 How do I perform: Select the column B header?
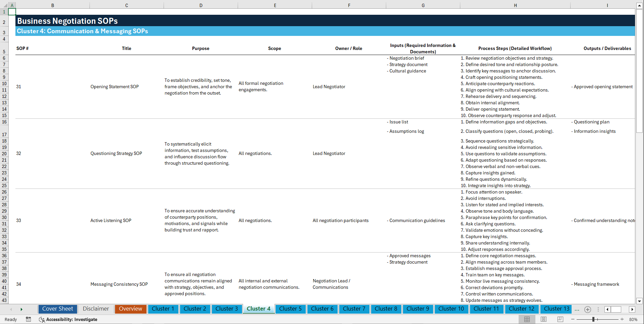[x=53, y=5]
